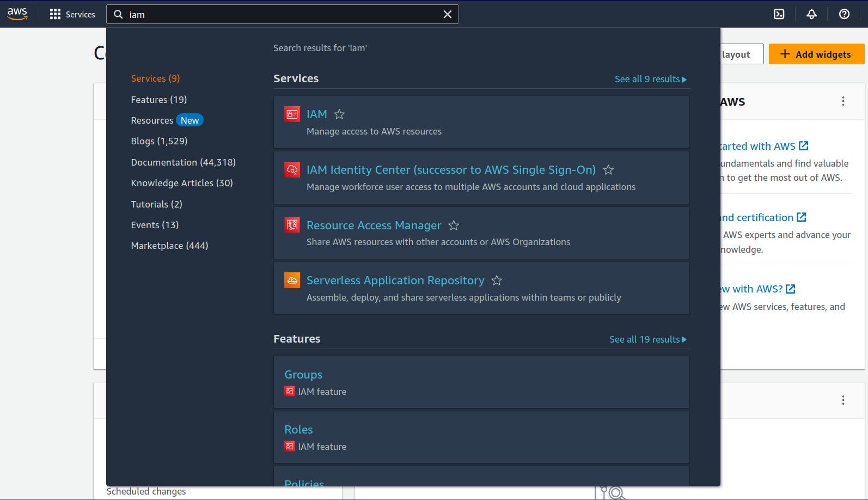See all 9 Services results

point(651,79)
